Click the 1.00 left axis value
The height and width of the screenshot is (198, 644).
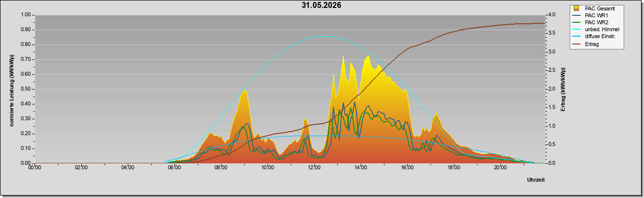point(26,15)
